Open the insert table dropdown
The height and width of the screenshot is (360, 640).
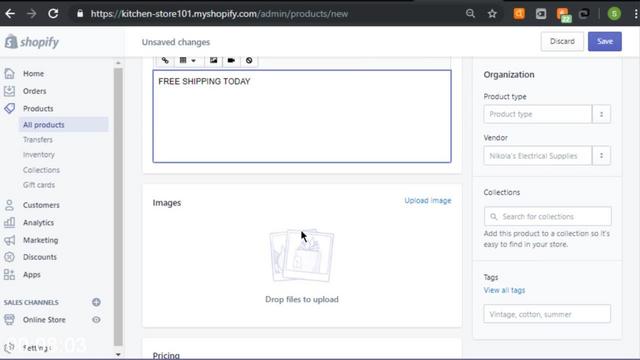188,60
